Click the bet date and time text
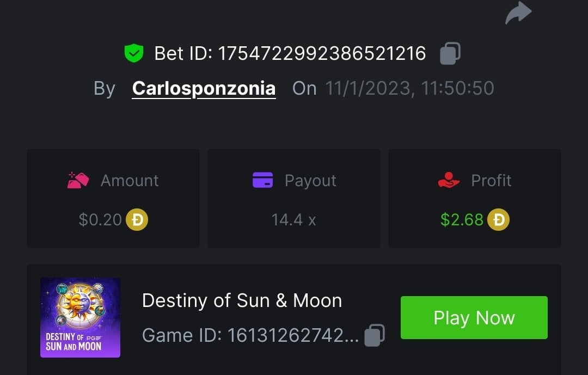Viewport: 588px width, 375px height. (409, 88)
